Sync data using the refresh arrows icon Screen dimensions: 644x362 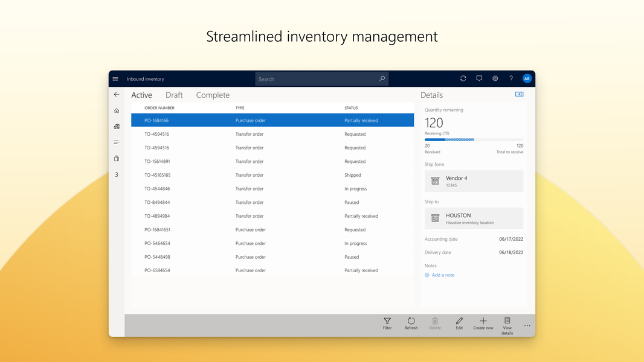point(463,78)
